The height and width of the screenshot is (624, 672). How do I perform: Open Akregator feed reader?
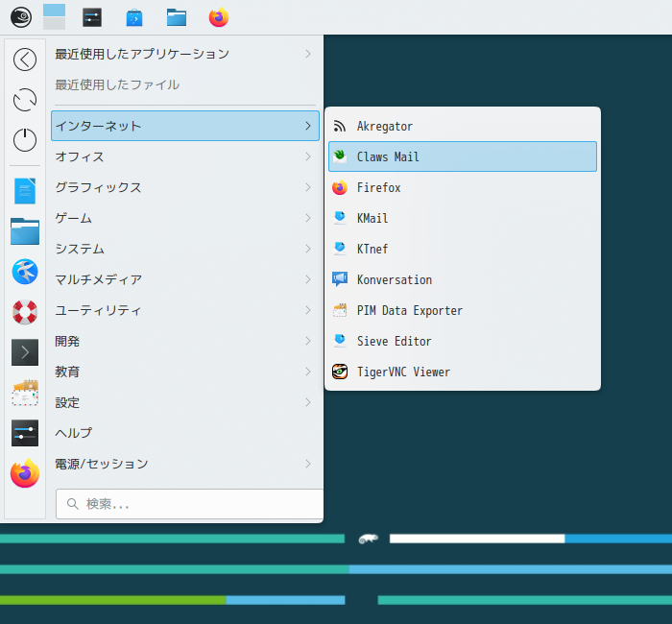(463, 126)
